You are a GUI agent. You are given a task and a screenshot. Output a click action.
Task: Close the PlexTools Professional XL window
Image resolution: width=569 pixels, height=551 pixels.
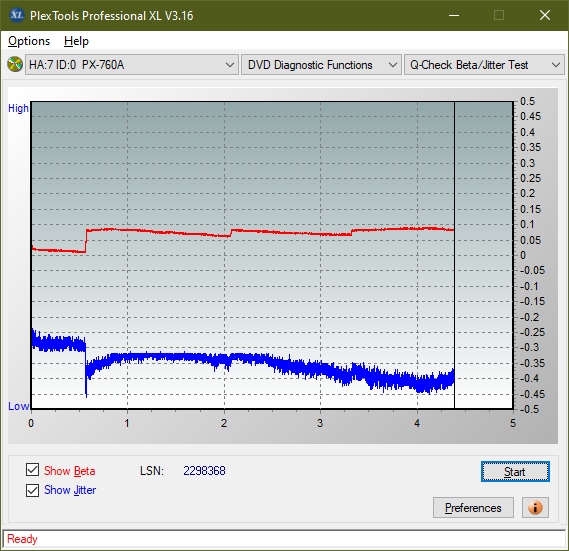click(545, 15)
